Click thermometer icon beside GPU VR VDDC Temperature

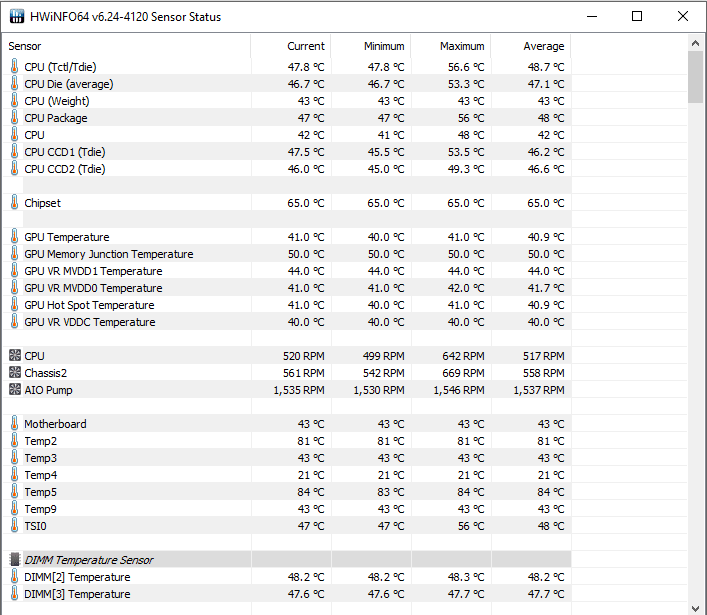[x=14, y=322]
